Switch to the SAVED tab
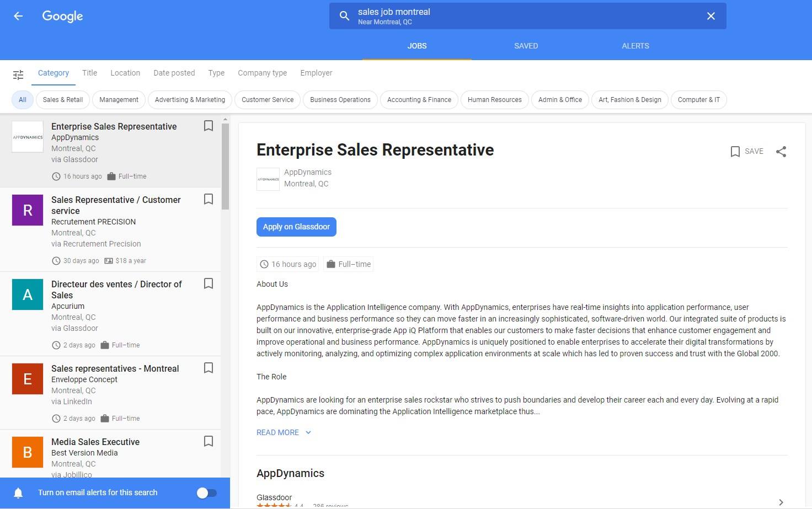This screenshot has height=509, width=812. (x=526, y=46)
